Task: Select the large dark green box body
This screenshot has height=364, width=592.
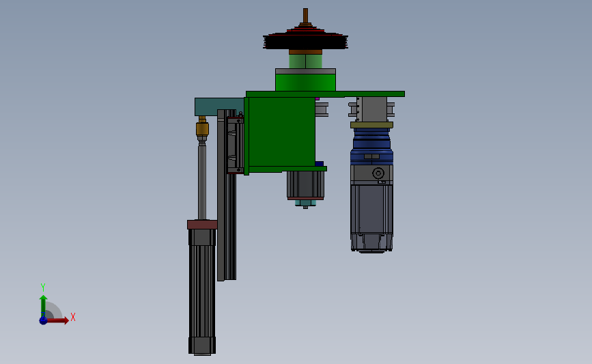Action: click(x=281, y=132)
